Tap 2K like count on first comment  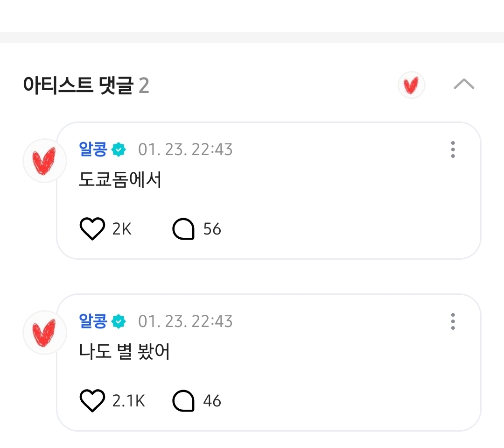pos(122,229)
